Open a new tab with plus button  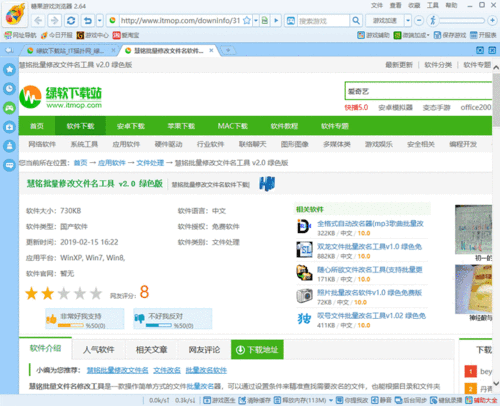pyautogui.click(x=228, y=50)
